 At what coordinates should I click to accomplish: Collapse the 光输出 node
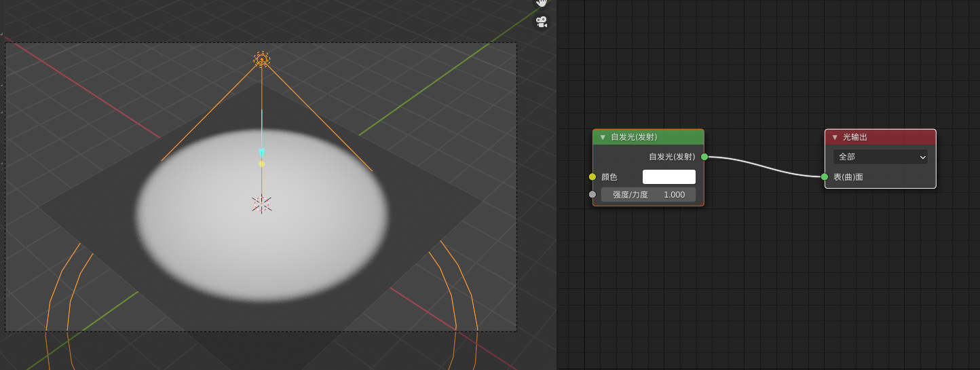coord(835,137)
